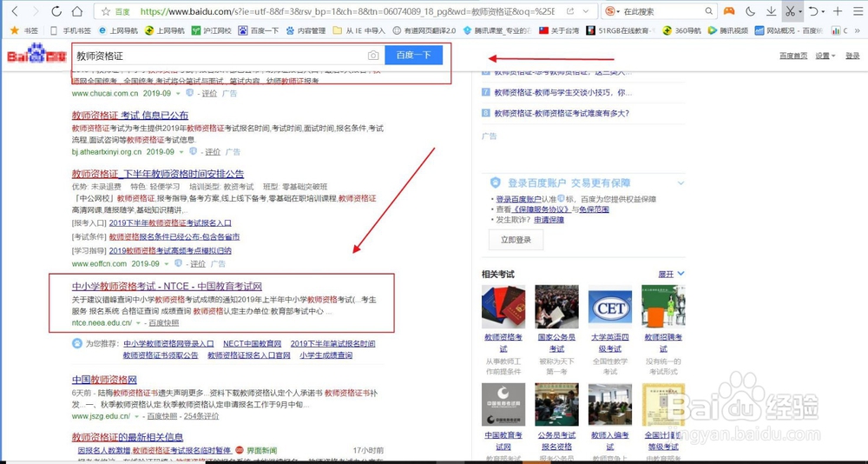This screenshot has height=464, width=868.
Task: Open the 有道网页翻译2.0 bookmark
Action: pyautogui.click(x=424, y=30)
